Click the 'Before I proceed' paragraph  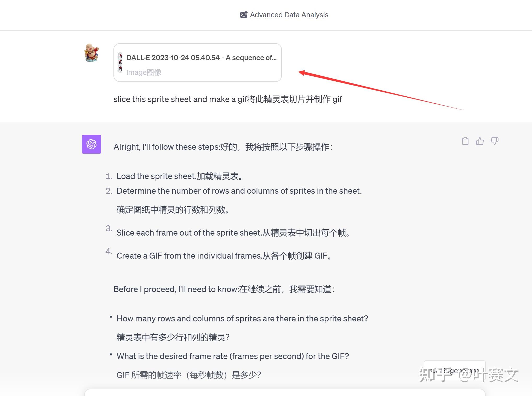[x=224, y=289]
